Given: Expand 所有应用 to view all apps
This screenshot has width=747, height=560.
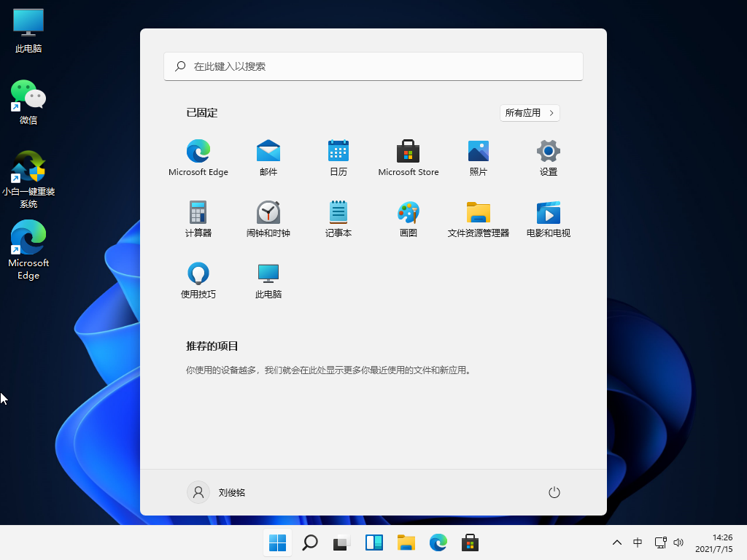Looking at the screenshot, I should pyautogui.click(x=530, y=112).
